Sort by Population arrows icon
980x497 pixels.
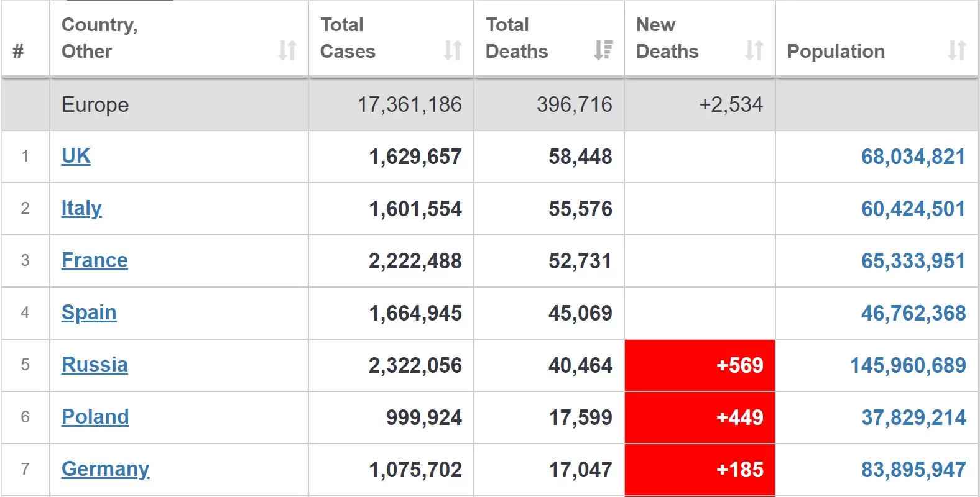point(957,50)
